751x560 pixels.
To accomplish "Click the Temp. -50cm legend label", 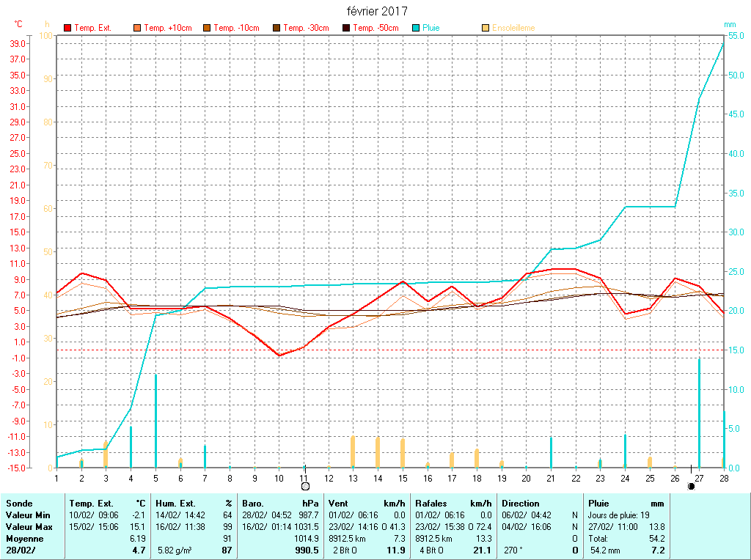I will tap(375, 28).
